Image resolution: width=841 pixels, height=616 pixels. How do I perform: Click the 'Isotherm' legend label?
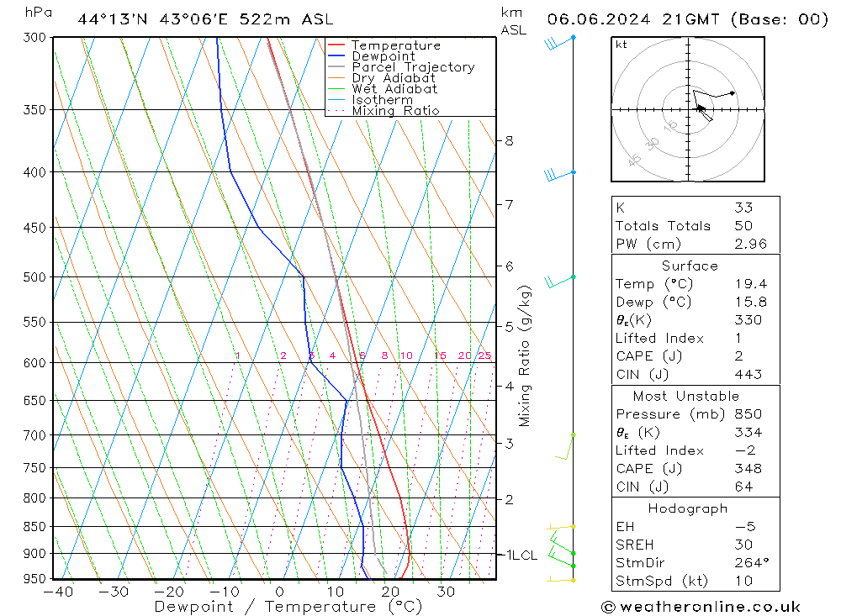(x=383, y=100)
